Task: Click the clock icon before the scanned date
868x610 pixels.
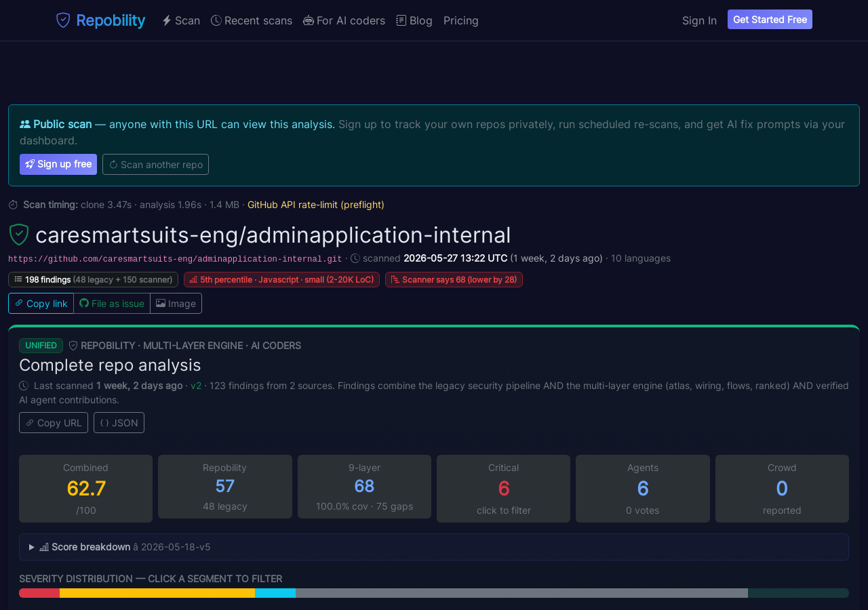Action: (x=355, y=258)
